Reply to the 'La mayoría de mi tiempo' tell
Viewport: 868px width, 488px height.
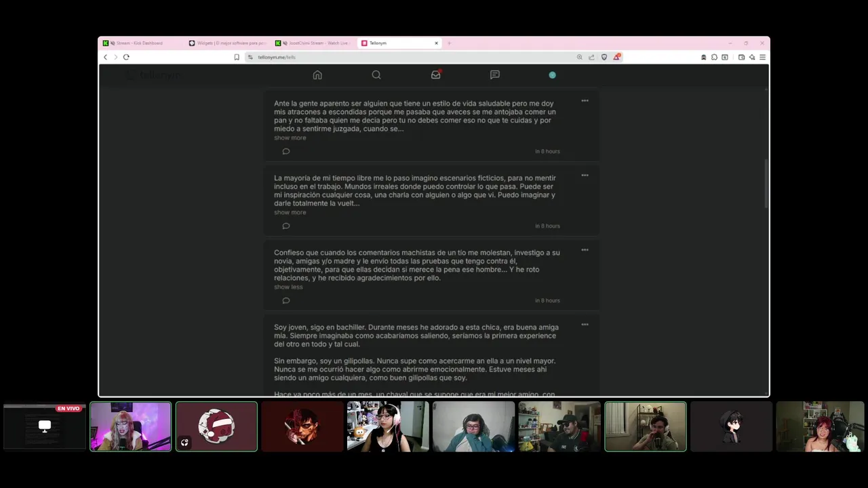click(x=285, y=226)
